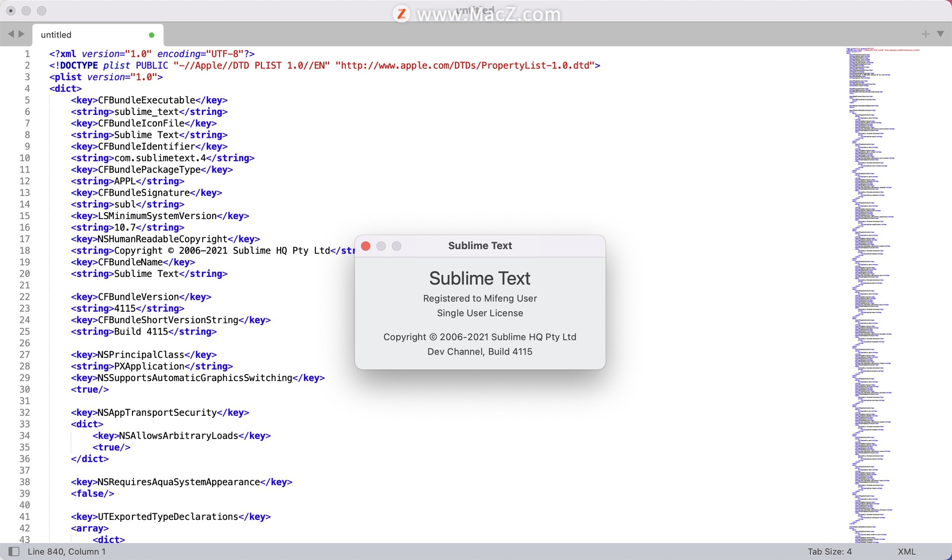Click NSHumanReadableCopyright key text
This screenshot has width=952, height=560.
pyautogui.click(x=163, y=239)
